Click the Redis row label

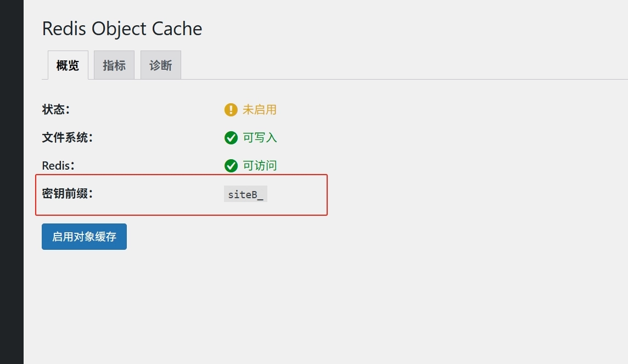tap(58, 166)
